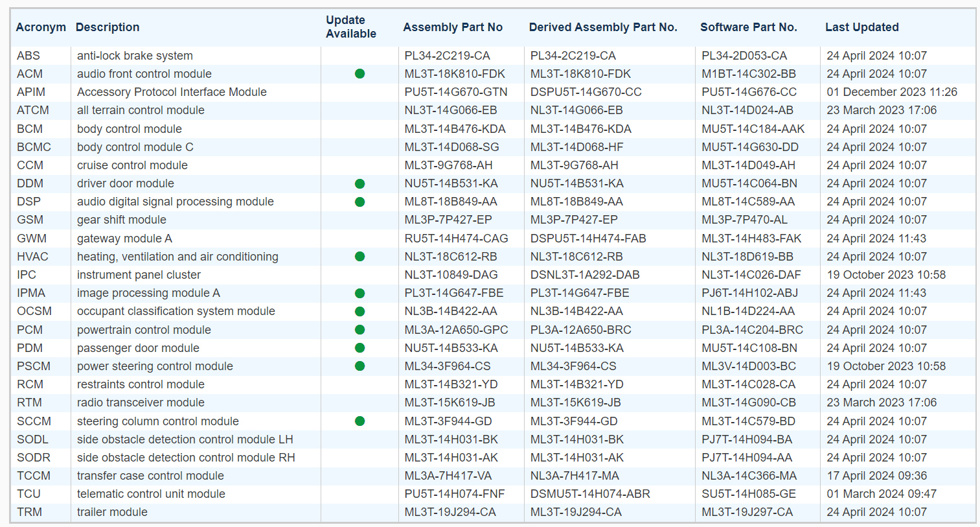This screenshot has width=980, height=527.
Task: Click passenger door module green update dot
Action: (359, 348)
